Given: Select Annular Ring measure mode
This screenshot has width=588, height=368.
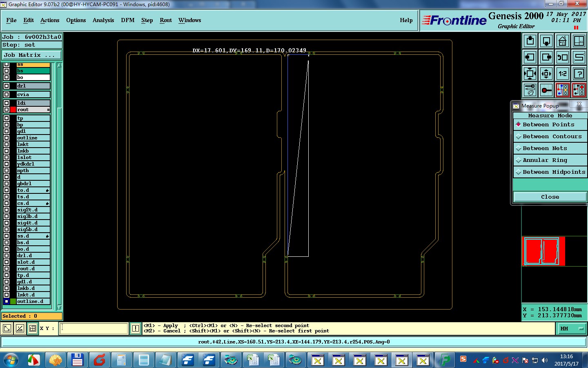Looking at the screenshot, I should tap(550, 160).
